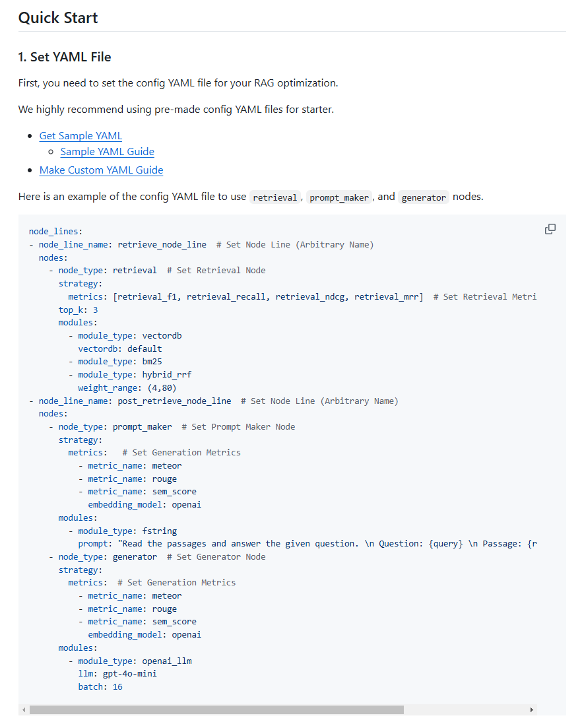Click the horizontal scrollbar thumb
Image resolution: width=582 pixels, height=728 pixels.
pyautogui.click(x=216, y=710)
